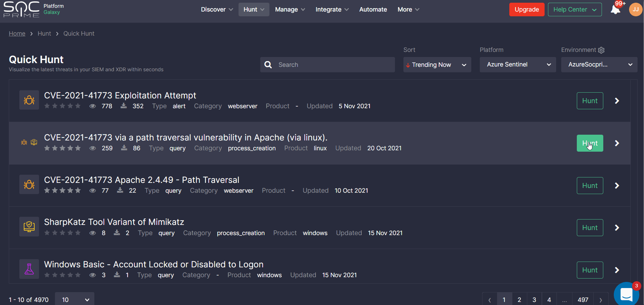
Task: Click the bug icon for CVE-2021-41773 Exploitation Attempt
Action: pos(29,100)
